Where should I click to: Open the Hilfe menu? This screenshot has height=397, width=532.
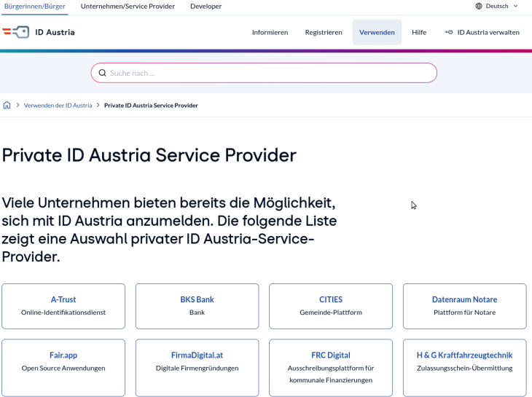pos(419,32)
